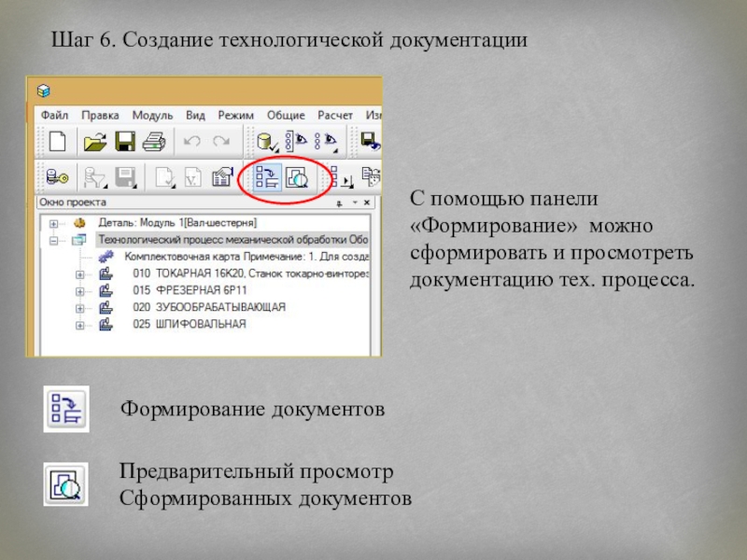Screen dimensions: 747x560
Task: Undo the last action
Action: point(192,142)
